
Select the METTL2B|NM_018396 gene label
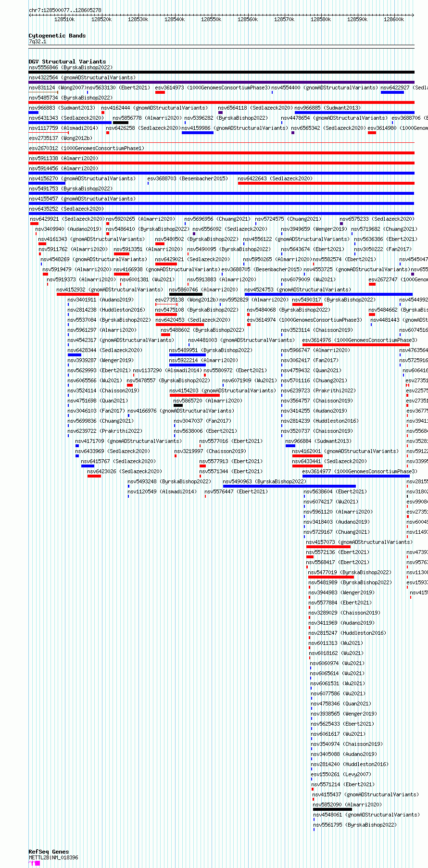coord(53,857)
